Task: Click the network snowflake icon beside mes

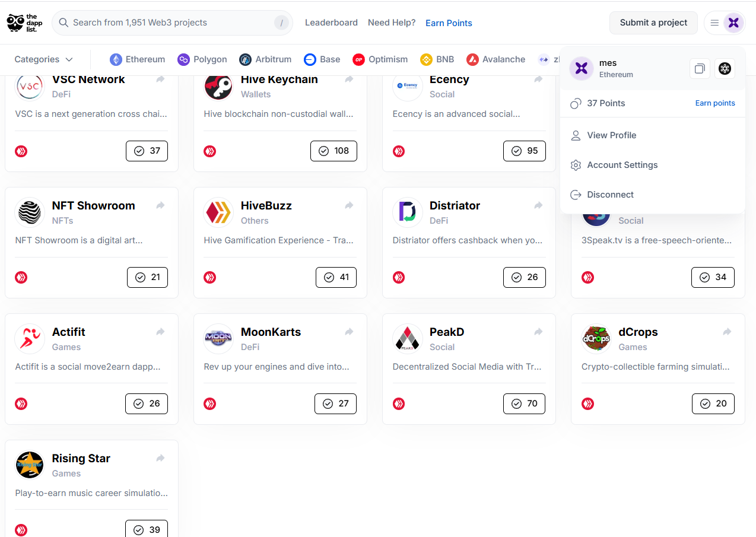Action: pos(725,68)
